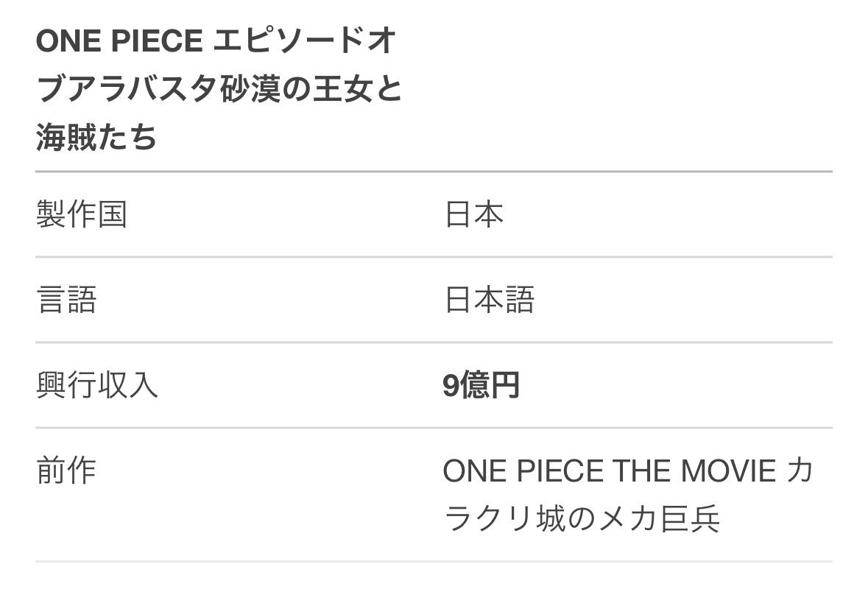Click the 興行収入 row label
This screenshot has height=592, width=868.
[96, 385]
